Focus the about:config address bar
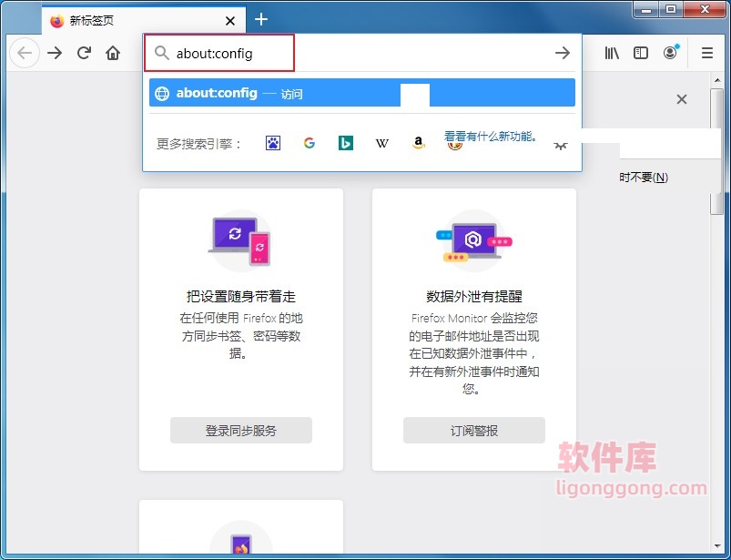The width and height of the screenshot is (731, 560). [x=218, y=52]
